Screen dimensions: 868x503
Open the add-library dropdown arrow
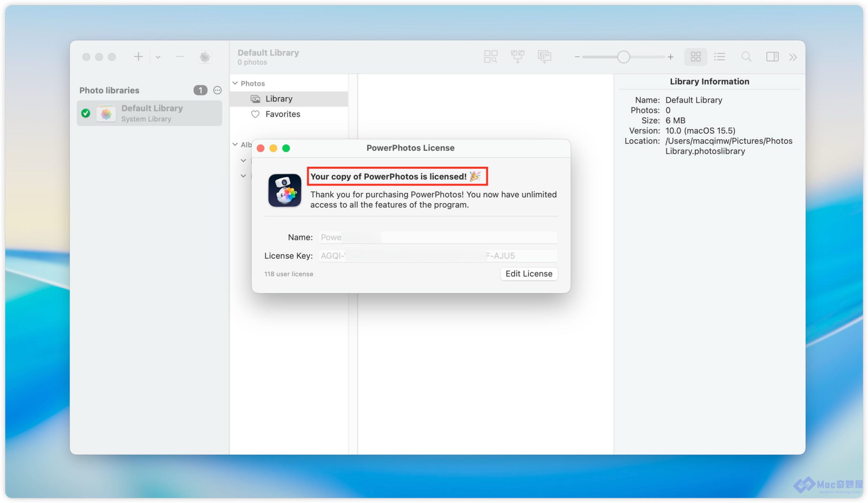(x=158, y=57)
